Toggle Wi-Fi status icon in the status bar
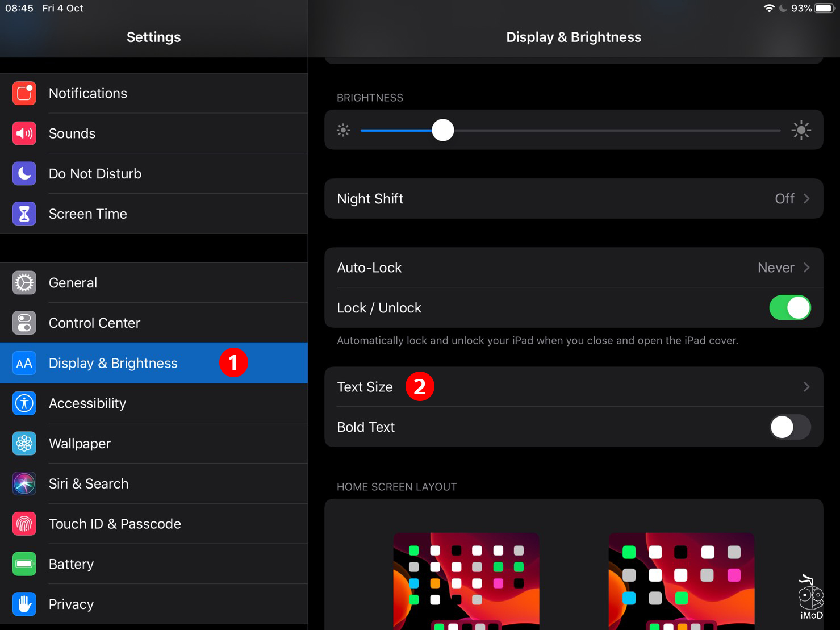This screenshot has height=630, width=840. [770, 8]
